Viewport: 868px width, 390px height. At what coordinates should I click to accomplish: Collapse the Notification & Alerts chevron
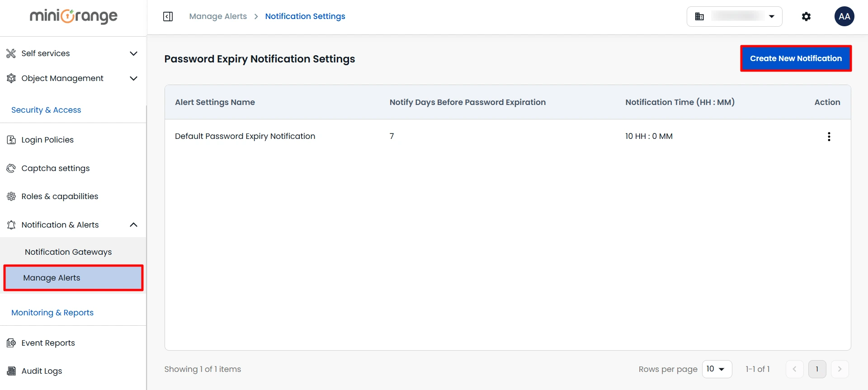pyautogui.click(x=133, y=225)
